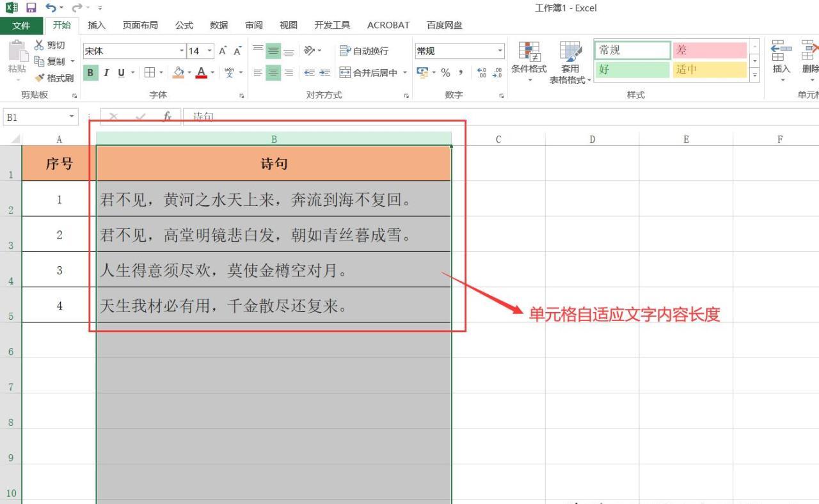Toggle Bold formatting

(x=90, y=72)
